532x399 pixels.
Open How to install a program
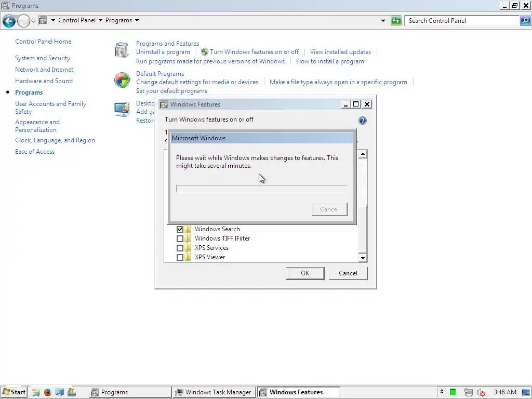[330, 61]
